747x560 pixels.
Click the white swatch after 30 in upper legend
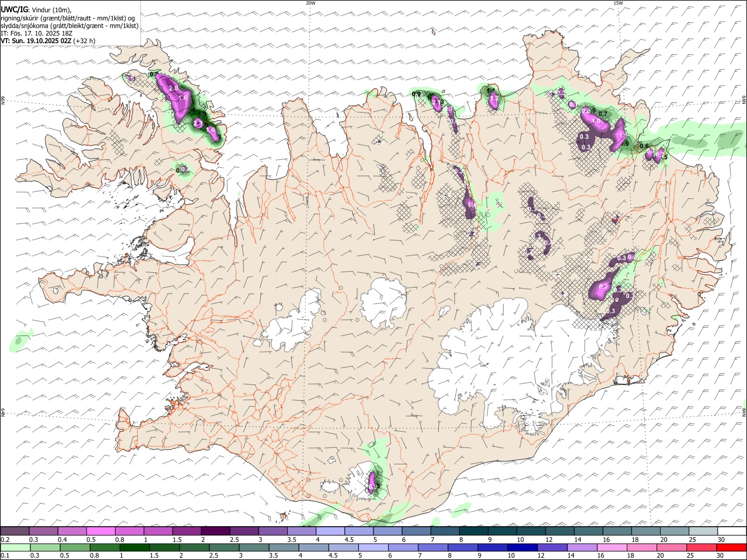(x=732, y=531)
